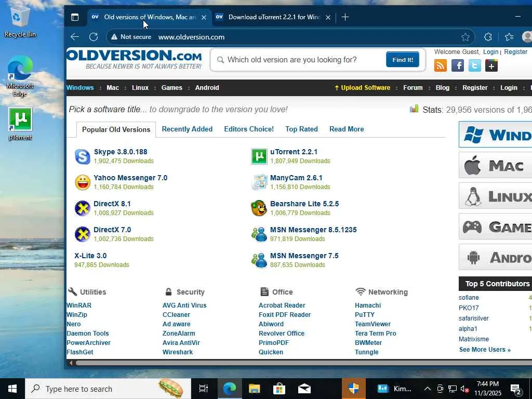Open the Android menu item
532x399 pixels.
[x=207, y=87]
